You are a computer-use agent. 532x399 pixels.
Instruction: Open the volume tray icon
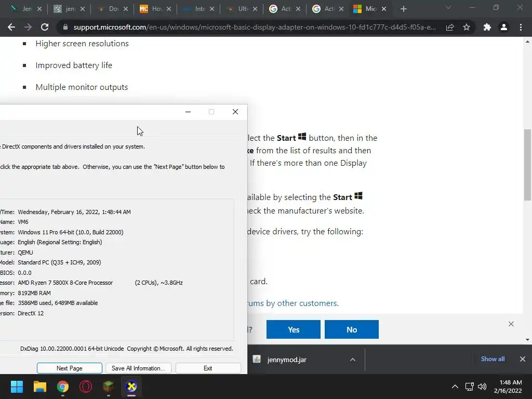click(482, 387)
